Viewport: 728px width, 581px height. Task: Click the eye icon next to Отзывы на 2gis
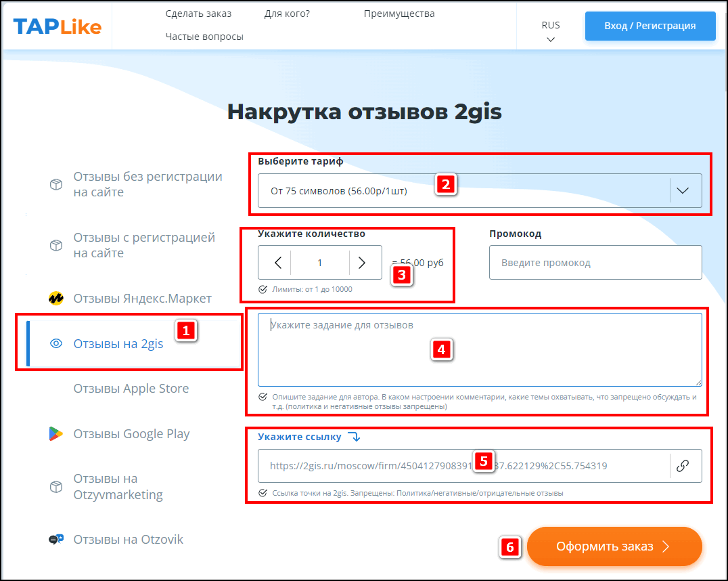pos(56,343)
